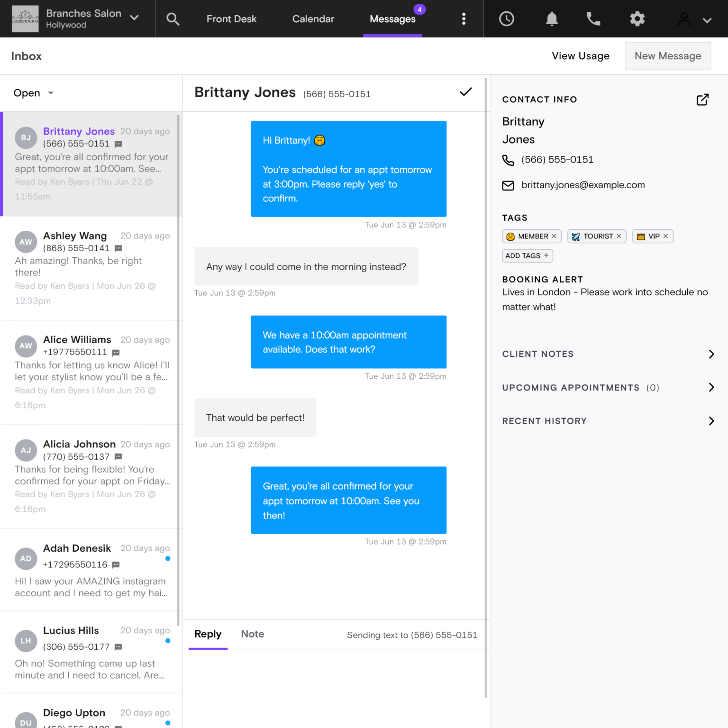Open the settings gear
This screenshot has width=728, height=728.
(637, 19)
